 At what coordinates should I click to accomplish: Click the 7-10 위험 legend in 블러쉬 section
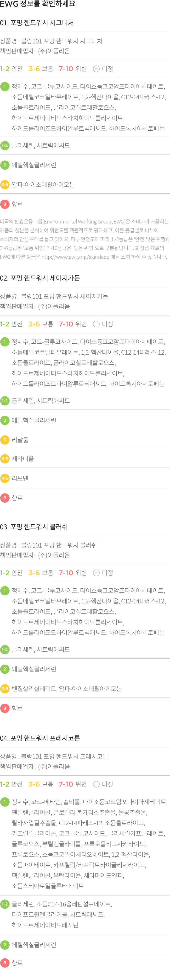point(73,573)
